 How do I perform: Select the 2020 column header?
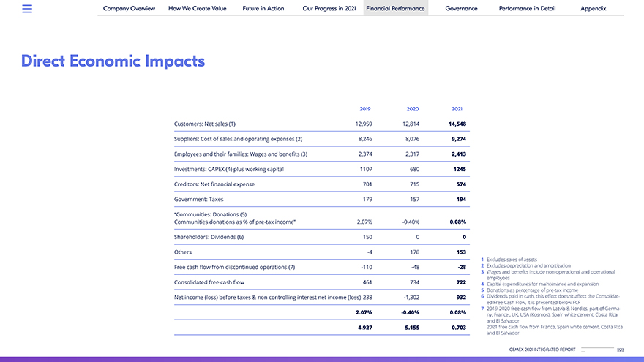coord(412,108)
